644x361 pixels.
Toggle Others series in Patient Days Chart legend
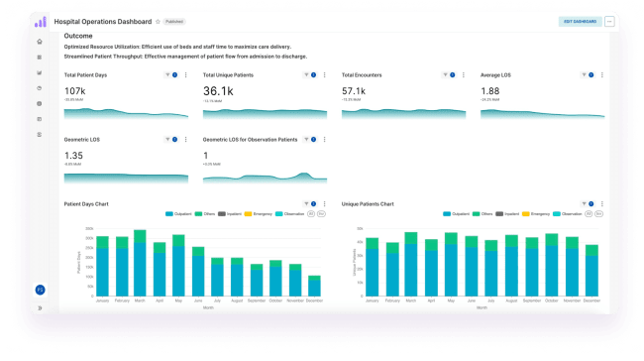coord(205,214)
